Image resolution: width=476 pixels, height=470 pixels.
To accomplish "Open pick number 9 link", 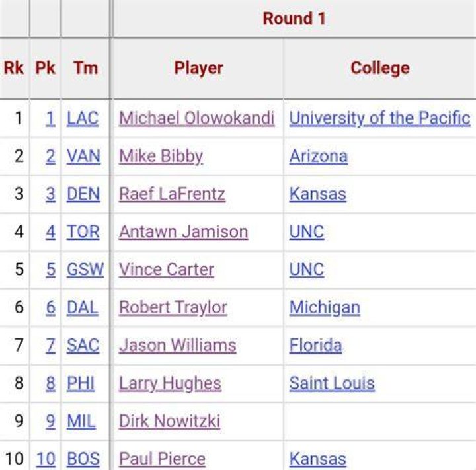I will click(51, 421).
